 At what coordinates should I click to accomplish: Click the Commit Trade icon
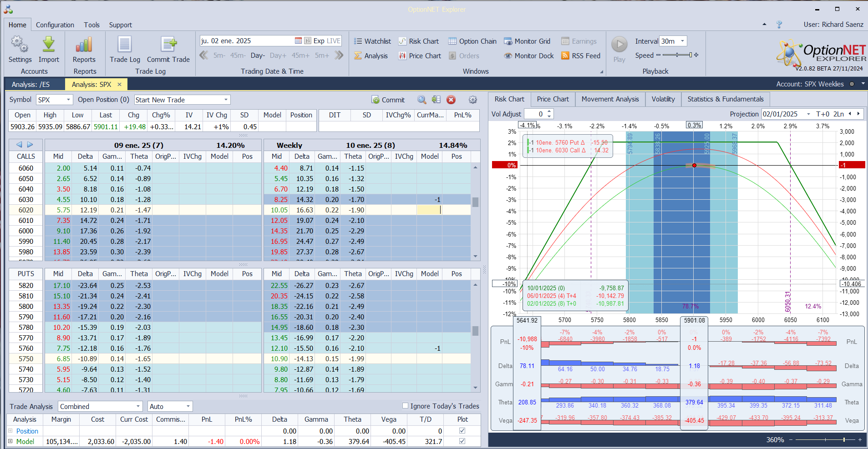point(168,45)
